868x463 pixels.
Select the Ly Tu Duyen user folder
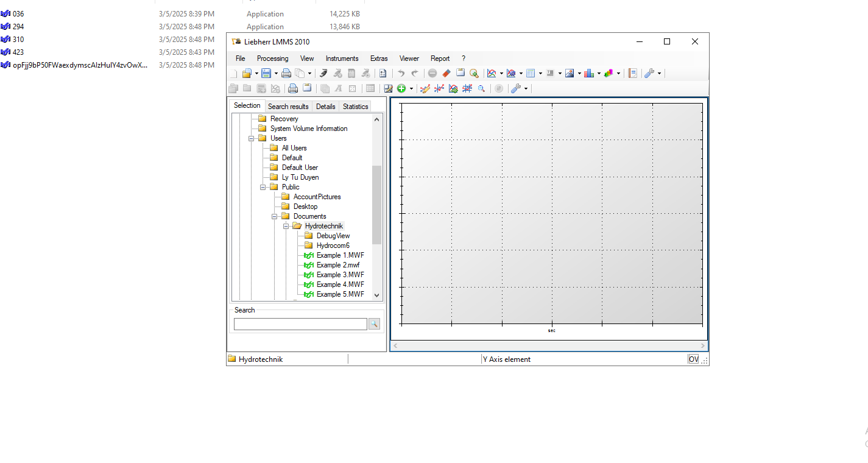[300, 177]
